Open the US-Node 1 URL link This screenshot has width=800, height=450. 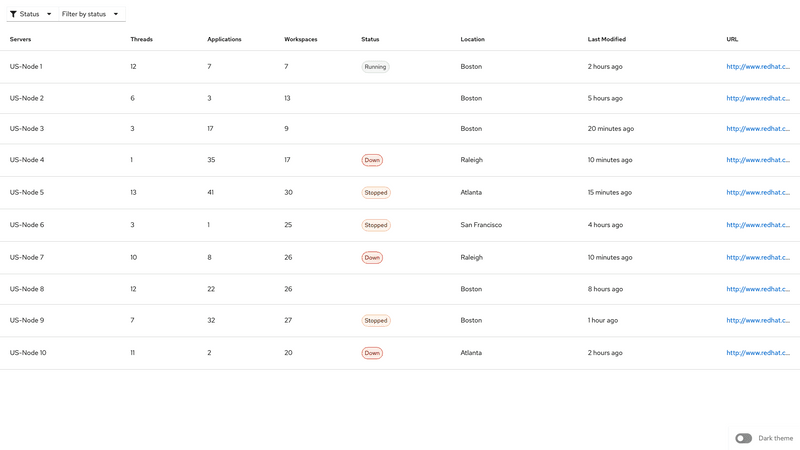pos(757,67)
